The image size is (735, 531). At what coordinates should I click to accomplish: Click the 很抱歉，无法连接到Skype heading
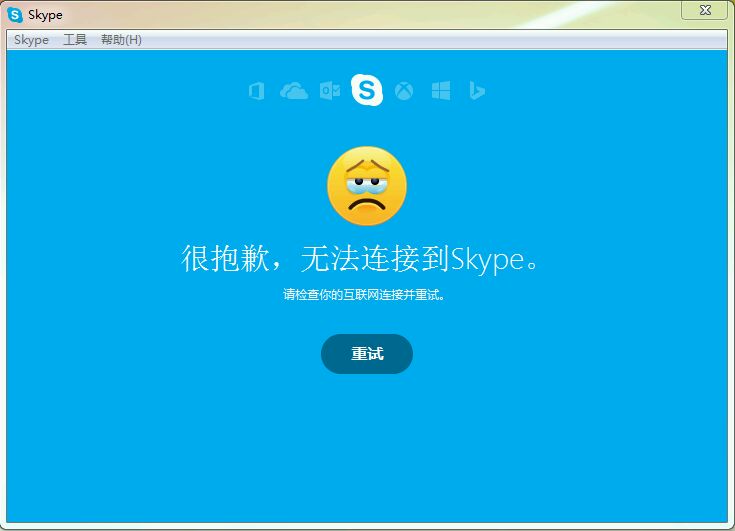(360, 258)
